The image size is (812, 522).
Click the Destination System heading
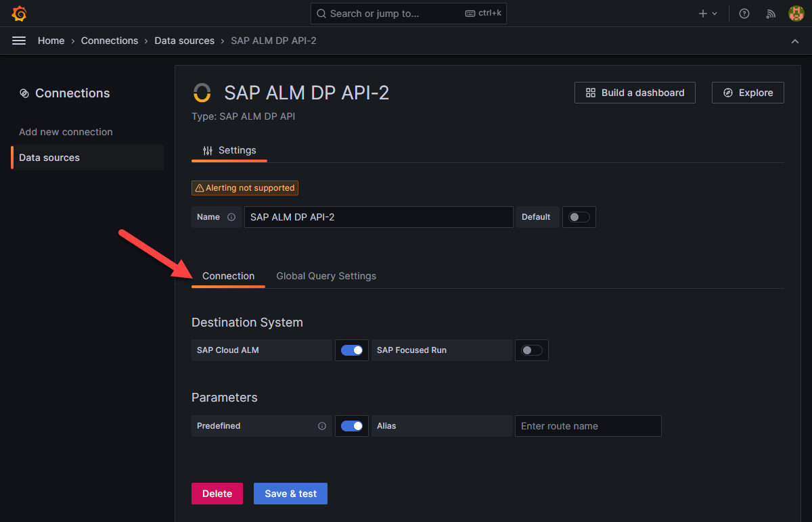click(x=247, y=323)
